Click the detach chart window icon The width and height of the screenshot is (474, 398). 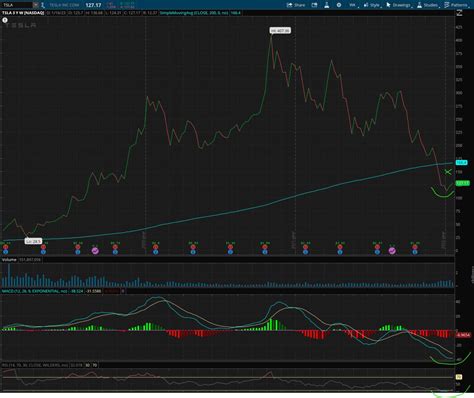click(x=314, y=5)
